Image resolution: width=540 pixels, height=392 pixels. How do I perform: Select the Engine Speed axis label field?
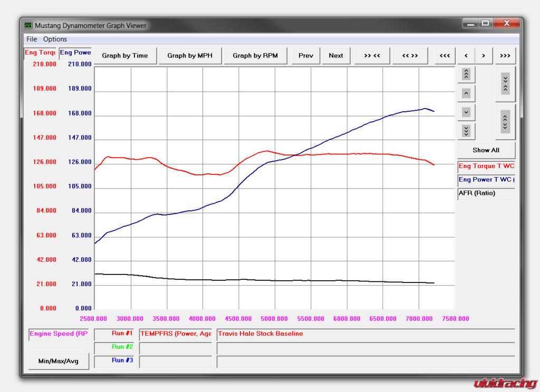pyautogui.click(x=59, y=334)
